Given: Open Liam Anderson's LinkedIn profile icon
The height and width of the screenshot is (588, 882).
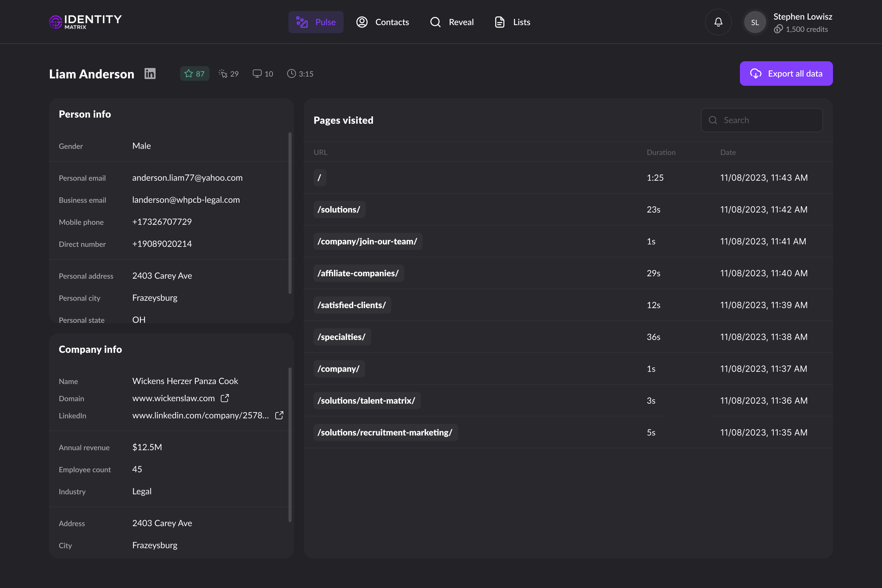Looking at the screenshot, I should 150,73.
